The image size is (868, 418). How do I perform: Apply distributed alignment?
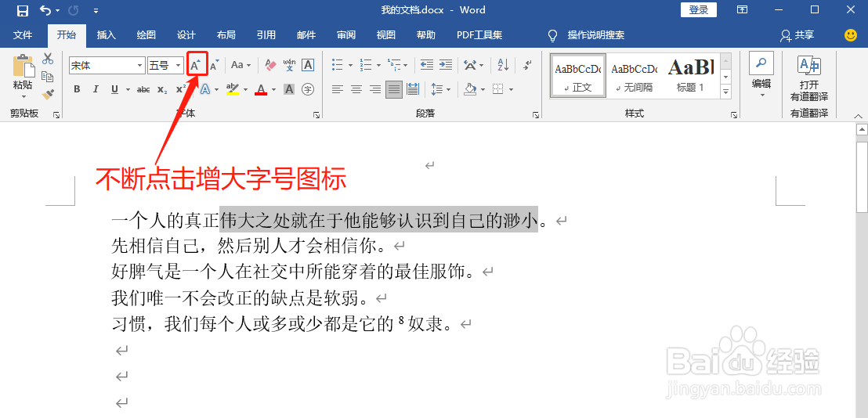click(x=413, y=89)
